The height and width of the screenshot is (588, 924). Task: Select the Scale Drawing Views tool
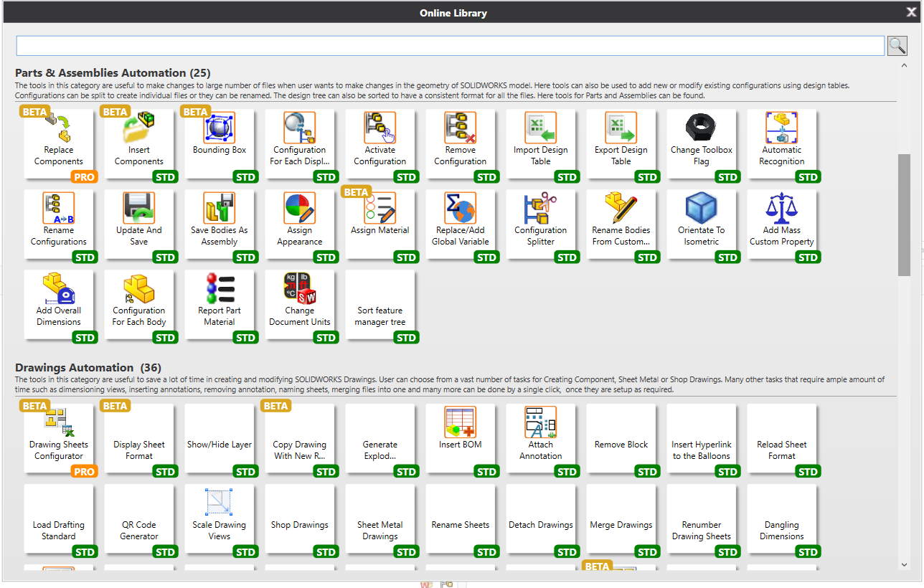(220, 519)
